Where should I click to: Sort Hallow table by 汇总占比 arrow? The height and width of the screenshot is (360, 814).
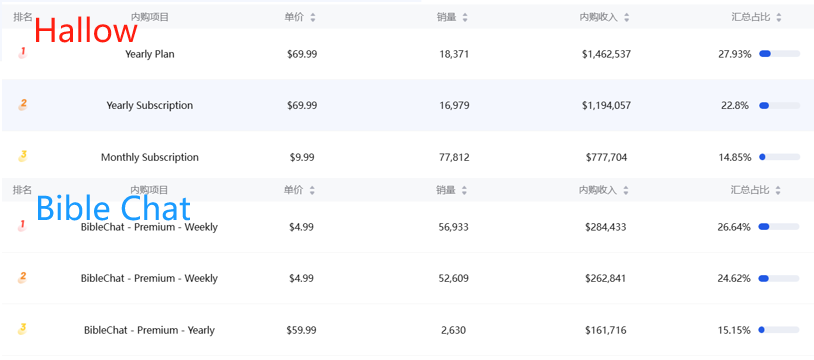point(779,18)
